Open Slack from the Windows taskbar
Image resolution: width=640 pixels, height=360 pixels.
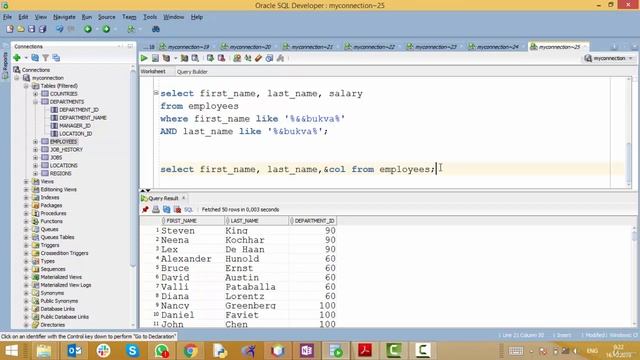(103, 350)
